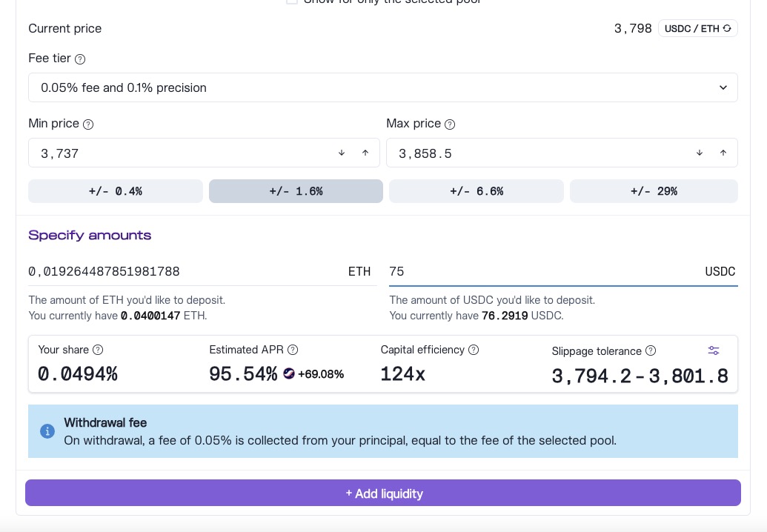The image size is (767, 532).
Task: Click the Estimated APR help icon
Action: [293, 350]
